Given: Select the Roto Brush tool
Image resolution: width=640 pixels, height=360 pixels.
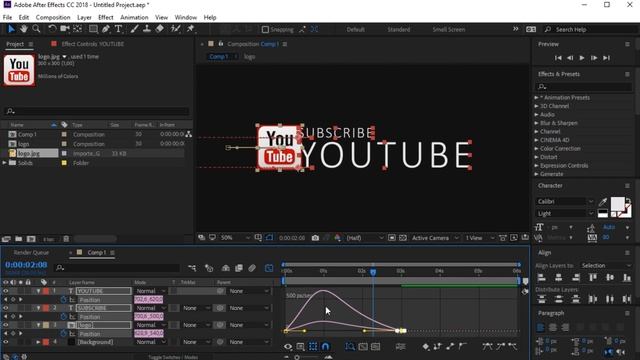Looking at the screenshot, I should (x=176, y=29).
